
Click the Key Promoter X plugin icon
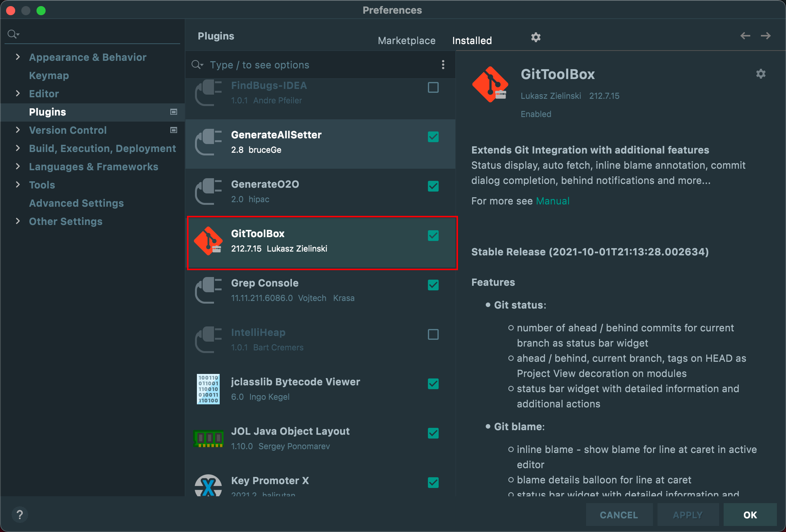(208, 486)
